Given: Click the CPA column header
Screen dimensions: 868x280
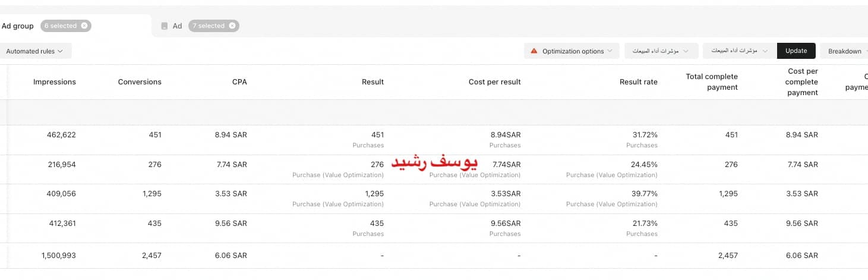Looking at the screenshot, I should (x=239, y=82).
